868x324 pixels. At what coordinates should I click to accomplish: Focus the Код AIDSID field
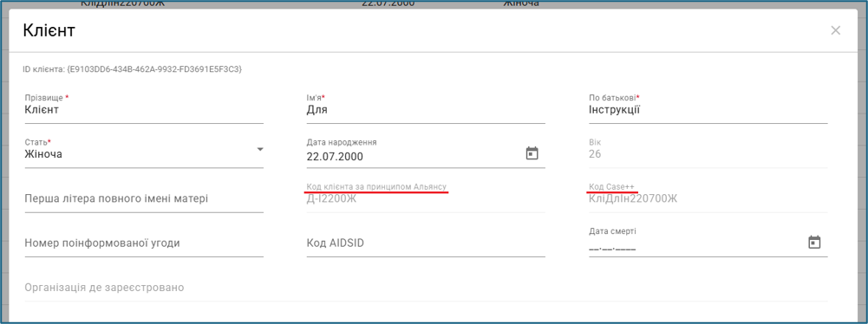tap(426, 243)
